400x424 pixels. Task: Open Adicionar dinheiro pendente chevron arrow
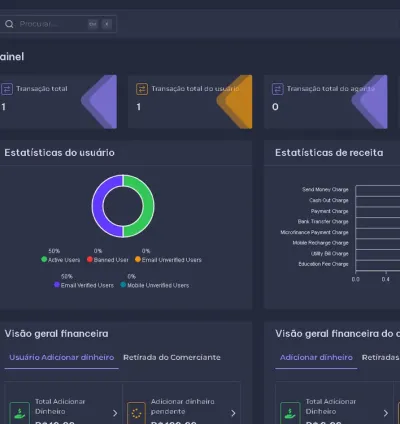(x=233, y=413)
